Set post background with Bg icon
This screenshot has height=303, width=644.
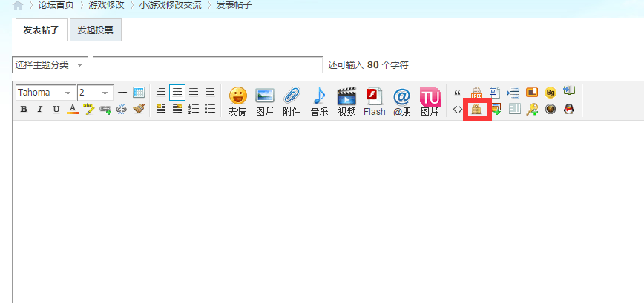(x=551, y=93)
